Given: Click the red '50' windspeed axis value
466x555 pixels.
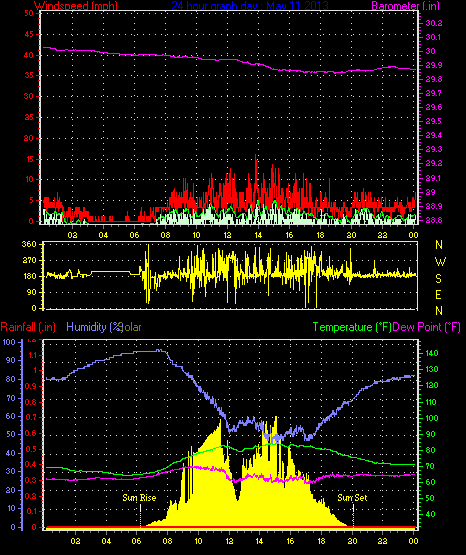Looking at the screenshot, I should (29, 13).
